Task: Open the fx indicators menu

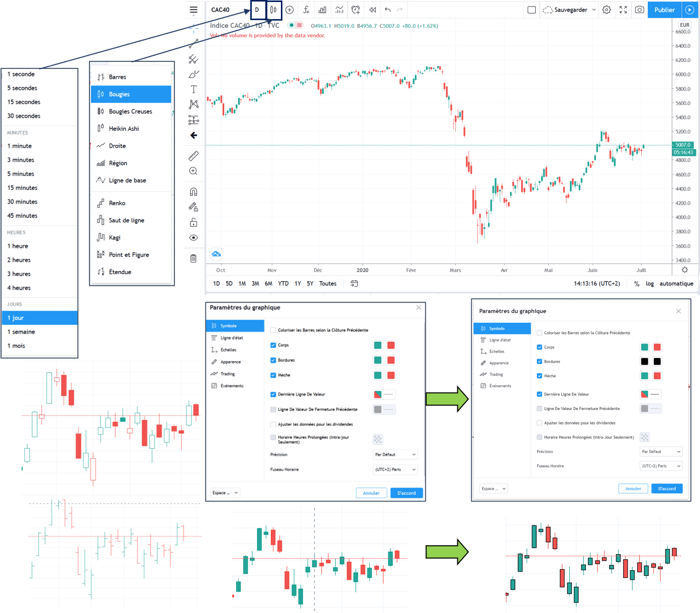Action: tap(306, 10)
